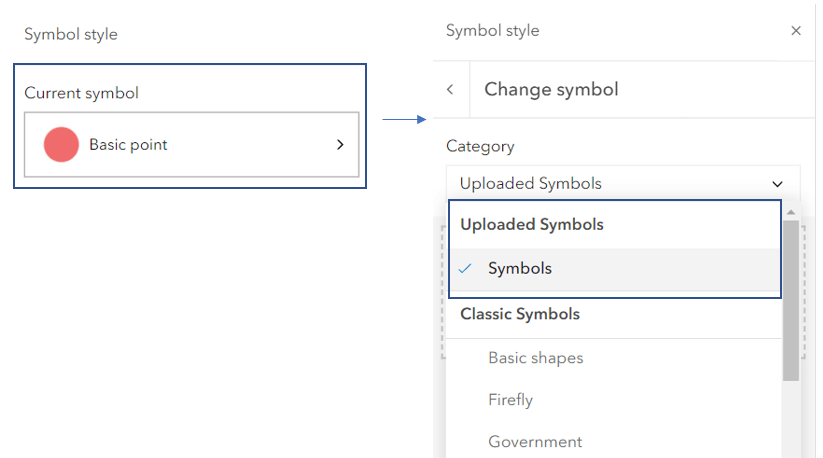Click the right chevron beside Basic point
This screenshot has width=823, height=458.
pos(340,145)
